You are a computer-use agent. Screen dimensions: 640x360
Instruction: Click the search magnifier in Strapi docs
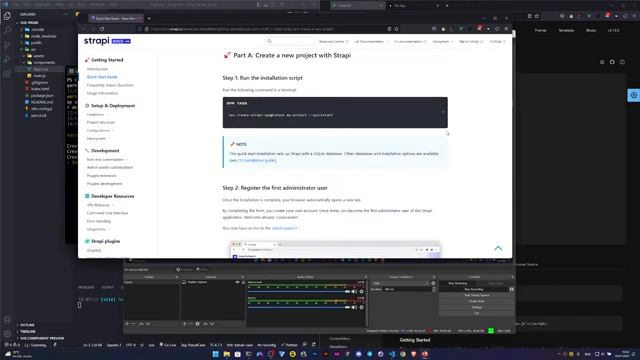pos(269,41)
